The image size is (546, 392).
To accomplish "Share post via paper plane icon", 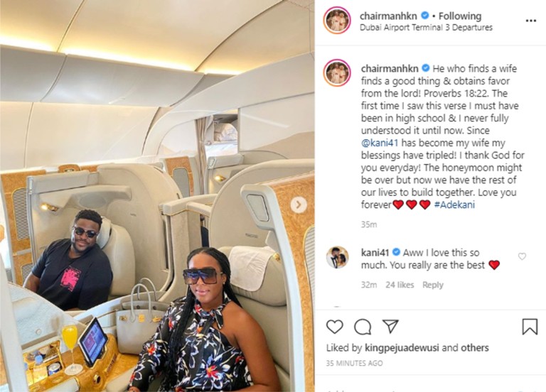I will (390, 326).
